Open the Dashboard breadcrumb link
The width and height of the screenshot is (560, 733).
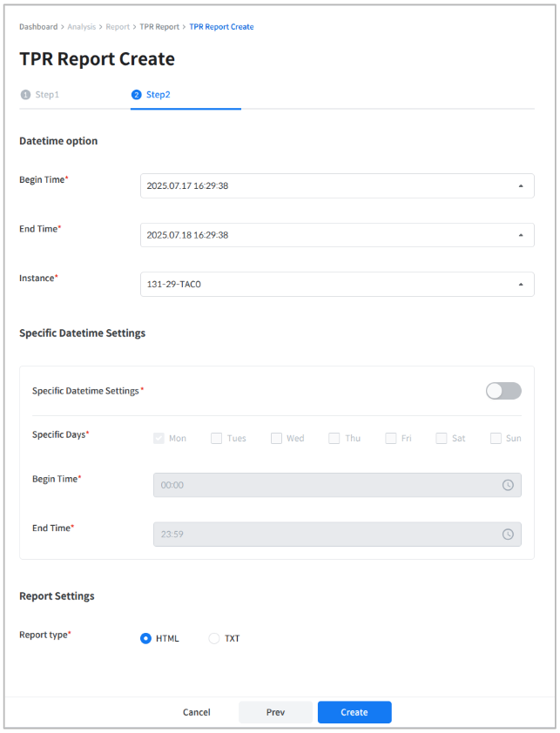[x=38, y=27]
